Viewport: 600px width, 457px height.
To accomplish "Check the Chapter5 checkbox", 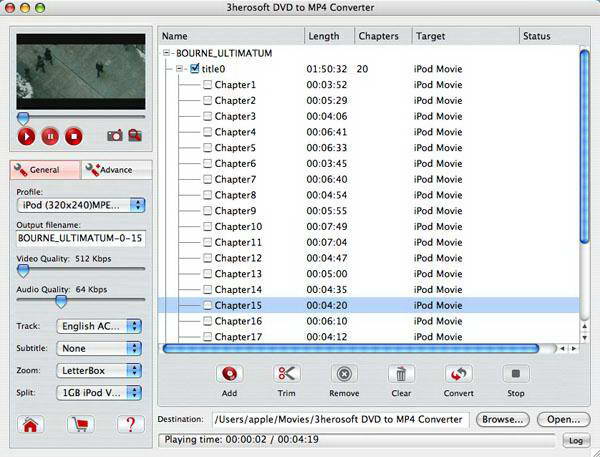I will click(207, 148).
